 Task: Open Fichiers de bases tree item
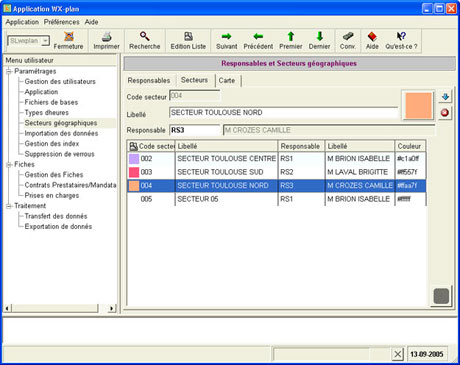(x=51, y=102)
